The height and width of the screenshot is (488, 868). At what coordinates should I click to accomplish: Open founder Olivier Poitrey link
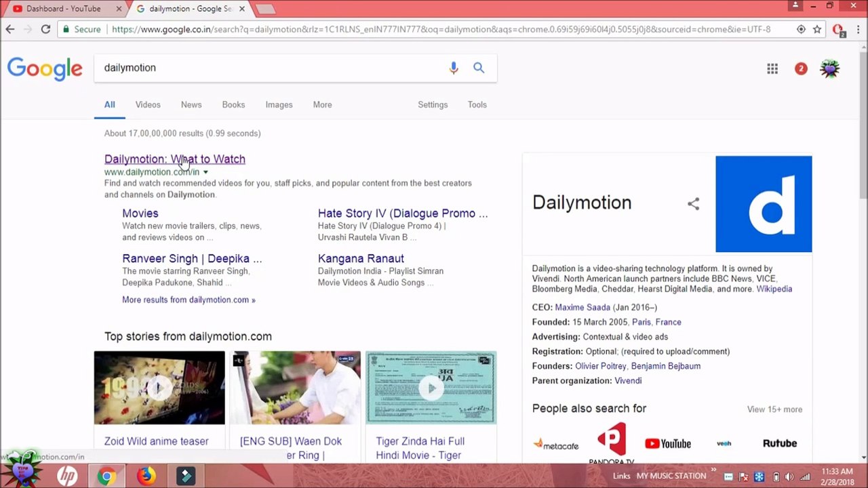[601, 366]
